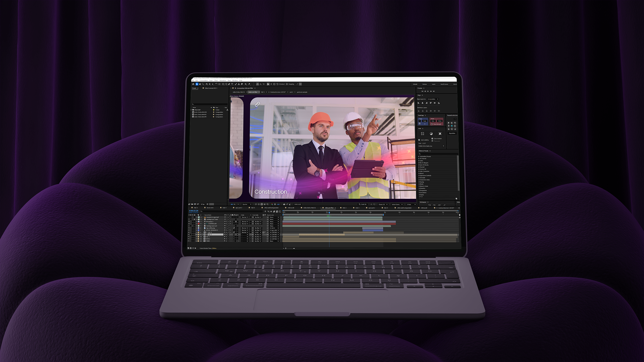Toggle the Snapping checkbox in toolbar
The width and height of the screenshot is (644, 362).
tap(287, 84)
